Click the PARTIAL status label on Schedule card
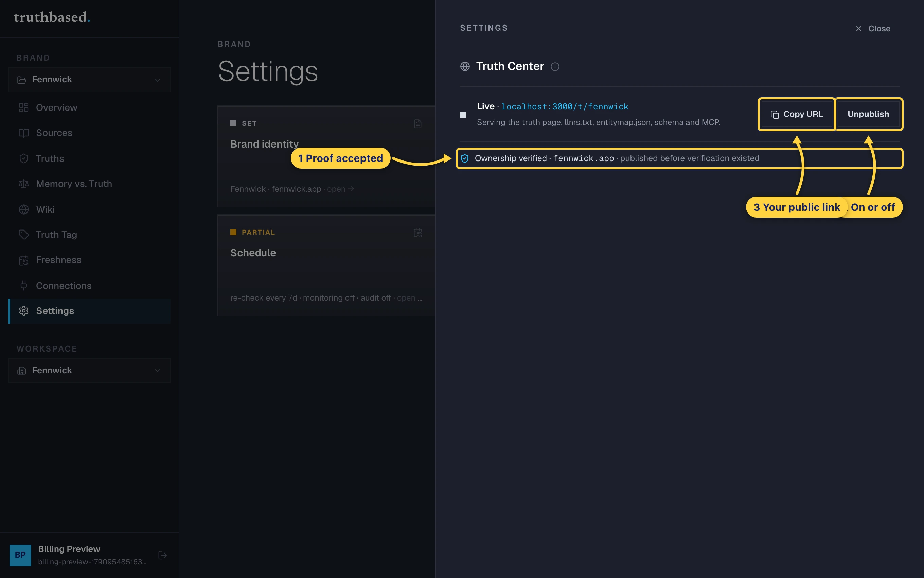This screenshot has height=578, width=924. (259, 233)
